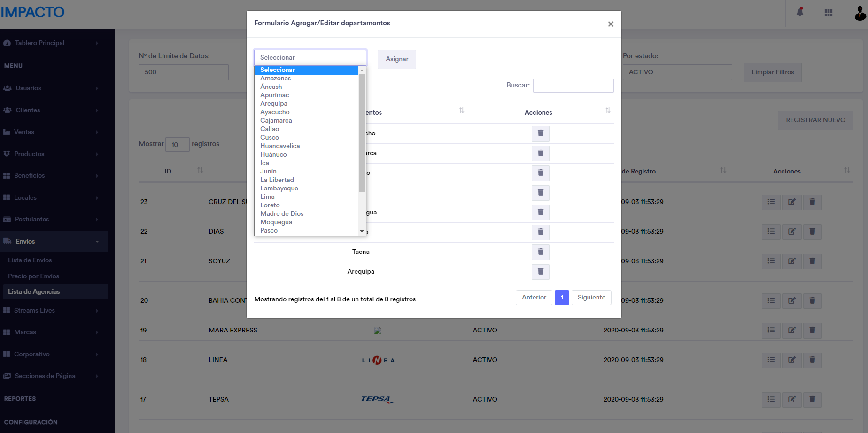Go to Lista de Envíos
868x433 pixels.
tap(30, 260)
